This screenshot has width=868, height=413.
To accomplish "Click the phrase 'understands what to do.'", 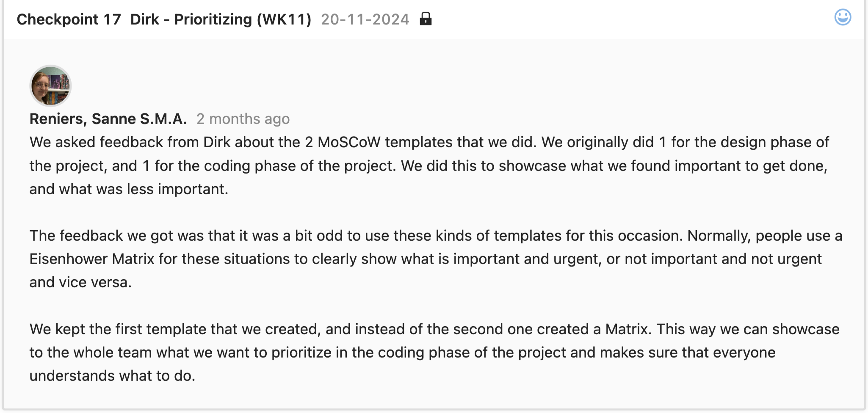I will (x=112, y=376).
